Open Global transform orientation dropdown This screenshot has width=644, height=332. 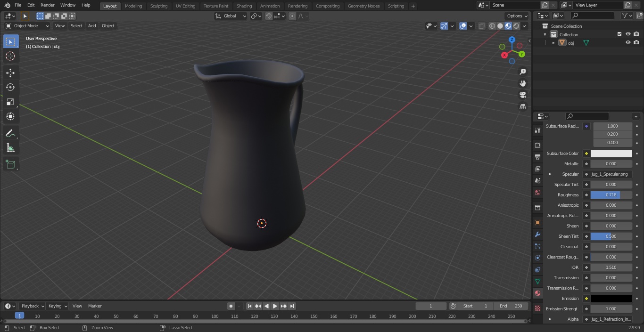tap(231, 16)
